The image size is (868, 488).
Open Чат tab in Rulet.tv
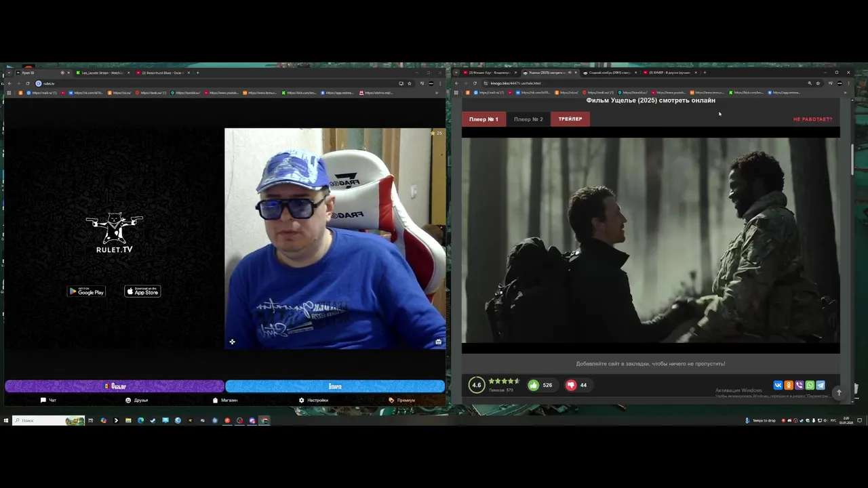48,401
